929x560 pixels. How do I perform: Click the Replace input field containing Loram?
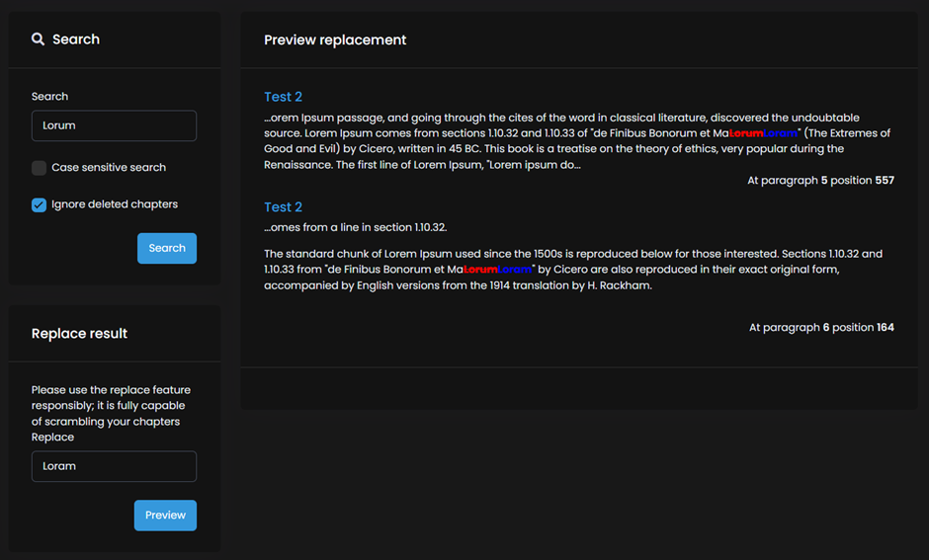coord(114,466)
